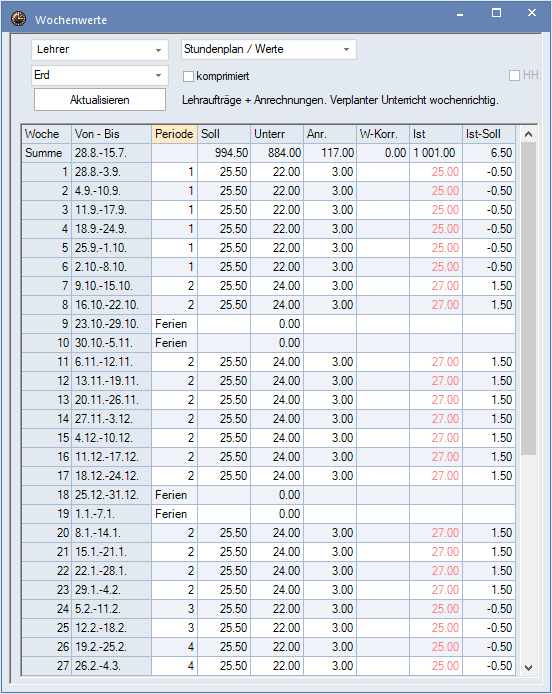The width and height of the screenshot is (552, 694).
Task: Click the Soll column header
Action: [x=224, y=134]
